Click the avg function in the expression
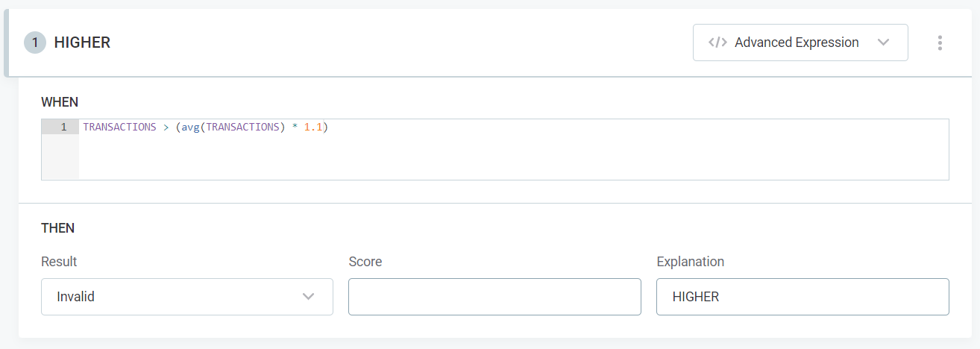This screenshot has width=980, height=349. [x=191, y=128]
